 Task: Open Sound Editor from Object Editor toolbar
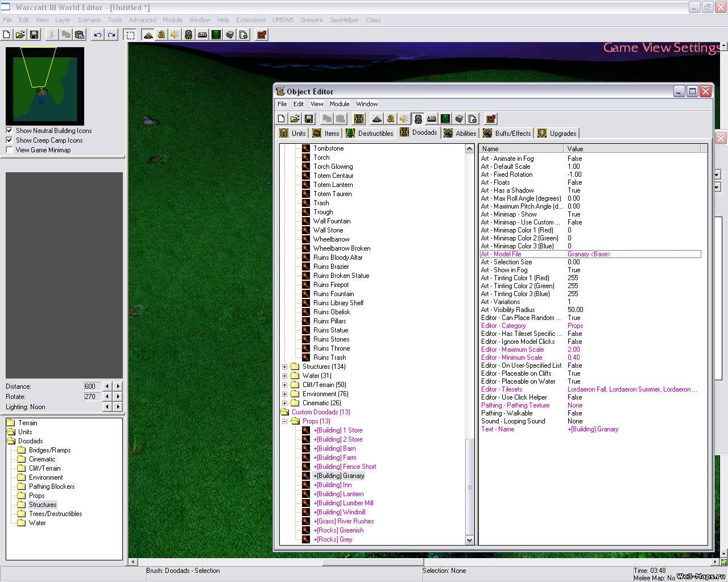404,119
